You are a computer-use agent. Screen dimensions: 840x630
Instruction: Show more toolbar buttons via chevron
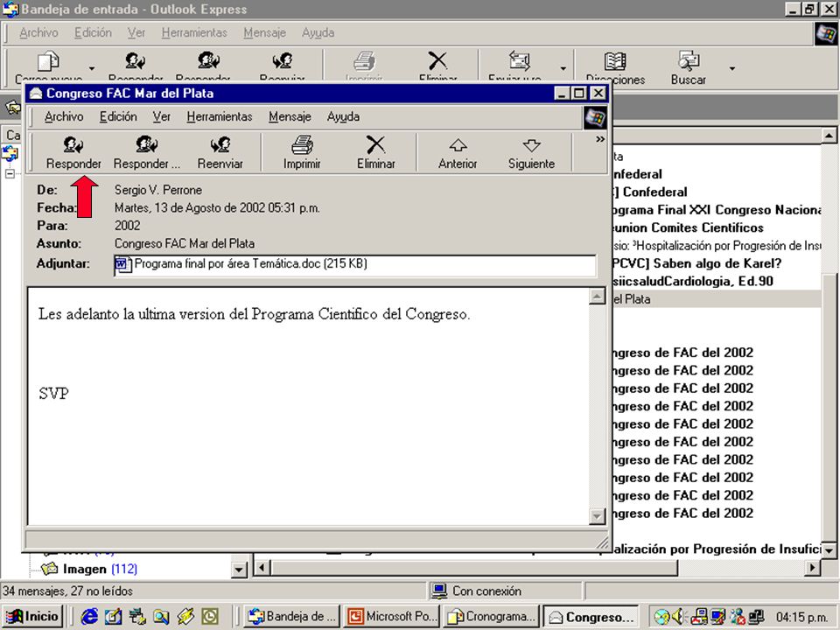pos(600,139)
